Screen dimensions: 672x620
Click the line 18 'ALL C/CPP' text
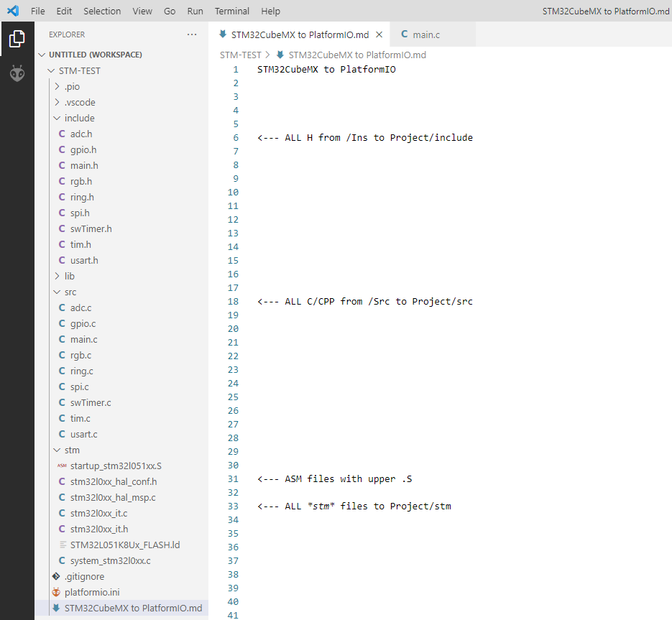pos(365,302)
